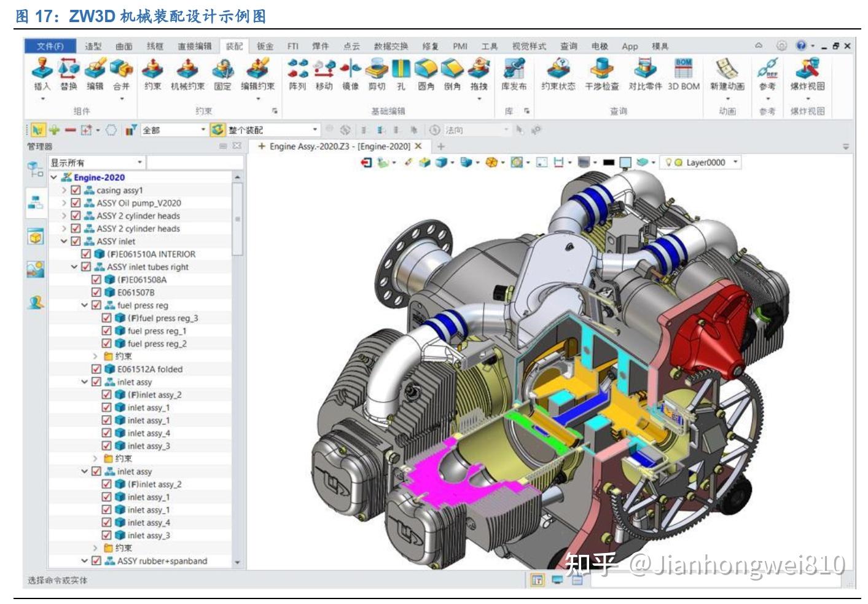The height and width of the screenshot is (604, 868).
Task: Open the 约束 (Constraint) tool
Action: pyautogui.click(x=154, y=74)
